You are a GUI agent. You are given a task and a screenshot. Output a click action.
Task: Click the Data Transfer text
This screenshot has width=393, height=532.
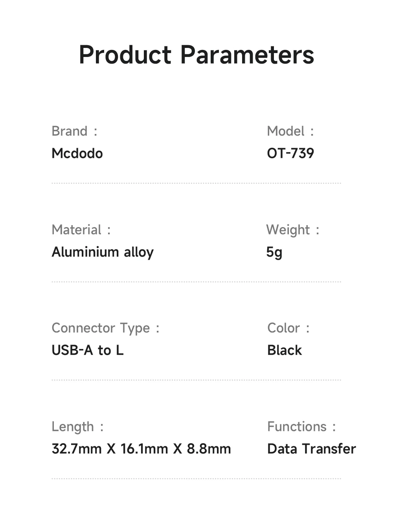312,449
